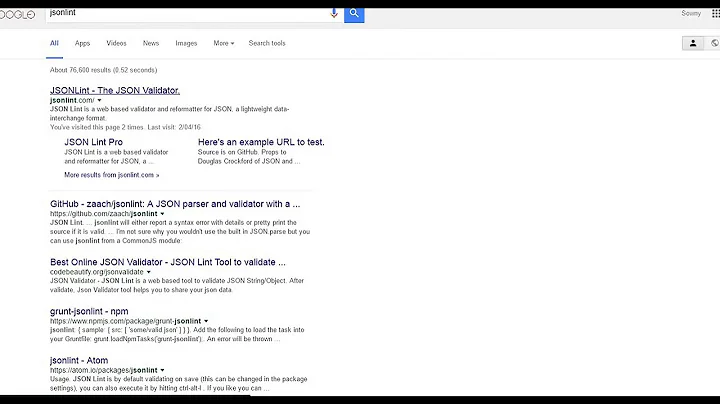
Task: Open the JSON Lint Pro sitelink
Action: [94, 142]
